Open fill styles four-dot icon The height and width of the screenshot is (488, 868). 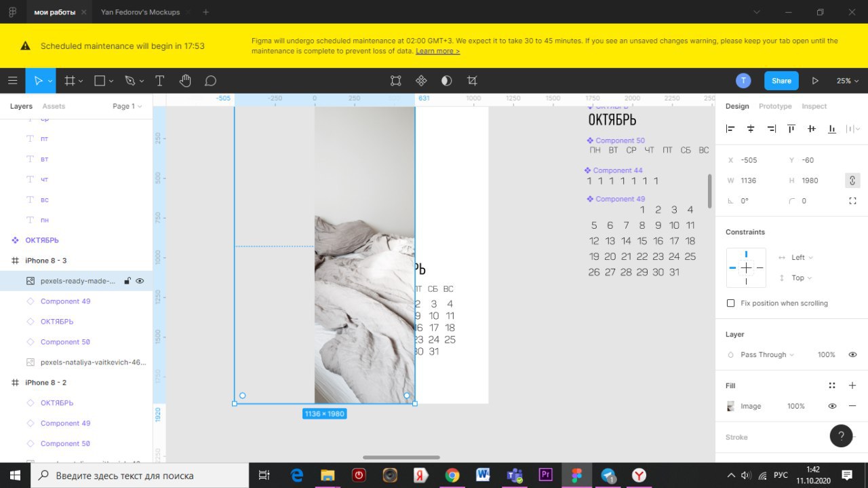point(832,386)
